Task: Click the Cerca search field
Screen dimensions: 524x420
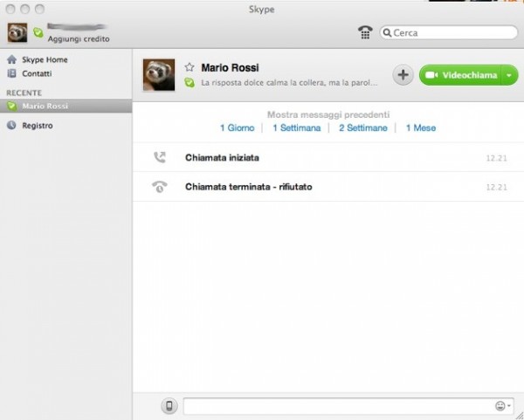Action: [449, 33]
